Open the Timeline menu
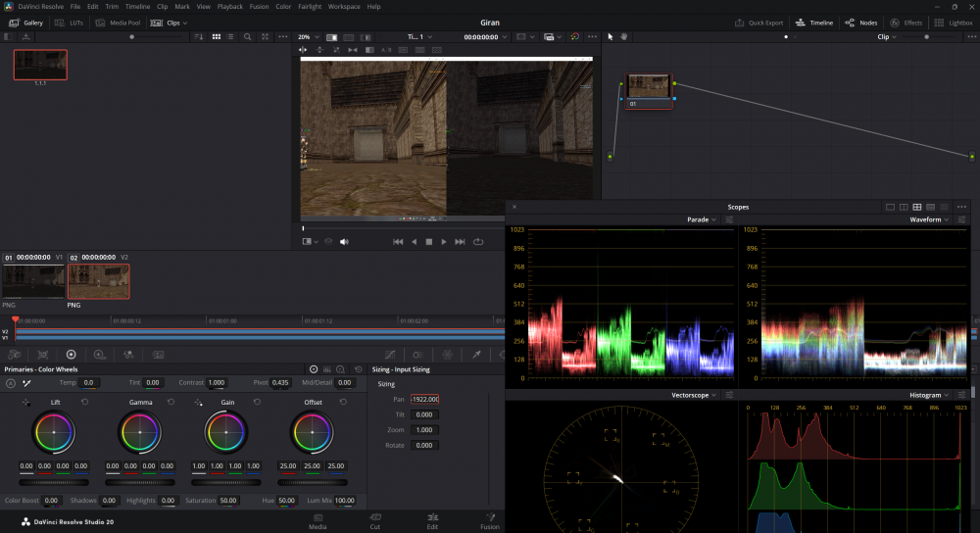Image resolution: width=980 pixels, height=533 pixels. coord(137,6)
